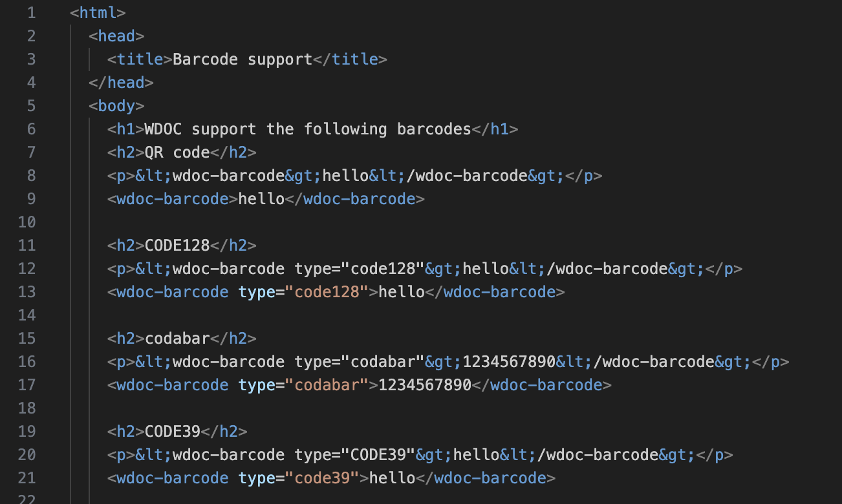
Task: Click the opening head tag
Action: tap(116, 36)
